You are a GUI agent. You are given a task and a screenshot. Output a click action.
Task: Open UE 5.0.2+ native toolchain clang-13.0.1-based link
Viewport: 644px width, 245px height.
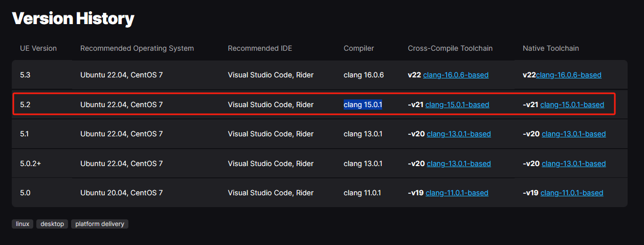(x=573, y=164)
